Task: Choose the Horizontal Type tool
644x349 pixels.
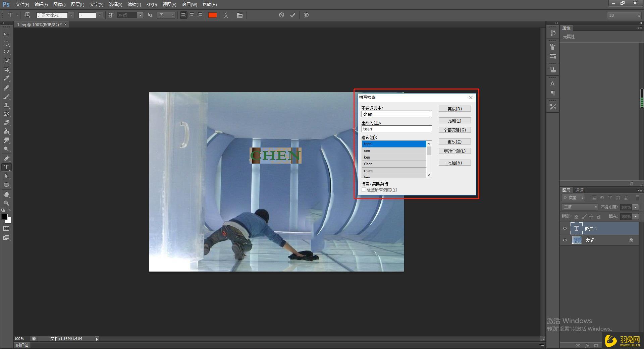Action: [6, 167]
